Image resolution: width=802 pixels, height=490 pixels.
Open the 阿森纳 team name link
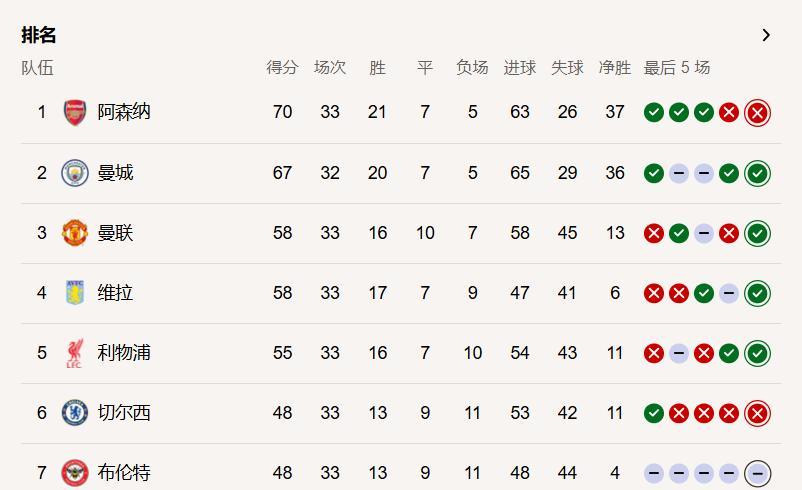124,112
